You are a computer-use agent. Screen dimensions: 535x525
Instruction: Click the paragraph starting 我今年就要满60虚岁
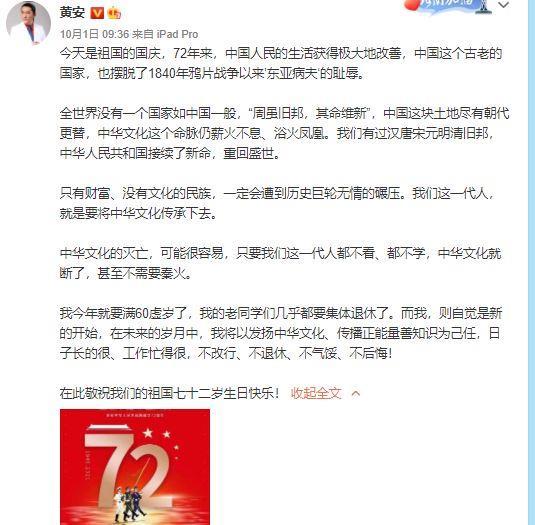[x=280, y=333]
